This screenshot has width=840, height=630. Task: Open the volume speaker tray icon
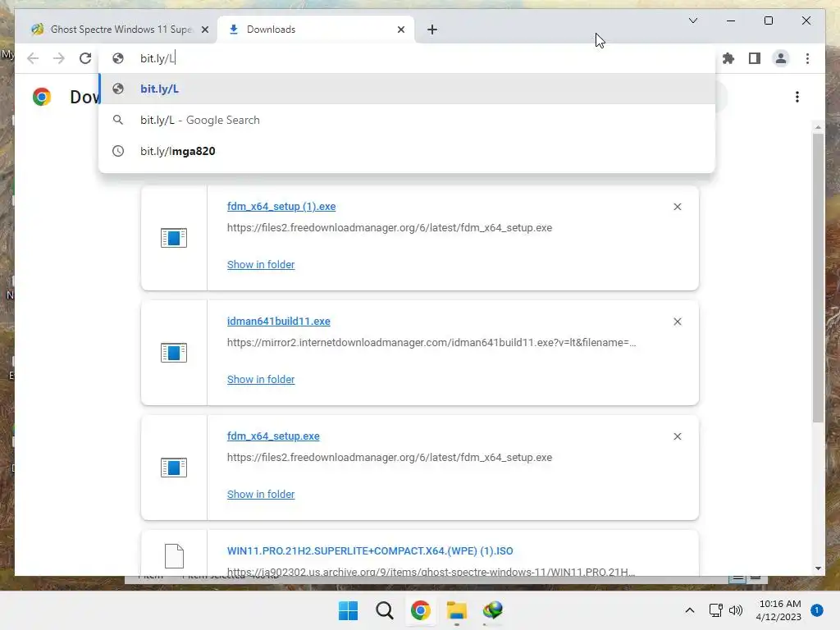pyautogui.click(x=736, y=610)
